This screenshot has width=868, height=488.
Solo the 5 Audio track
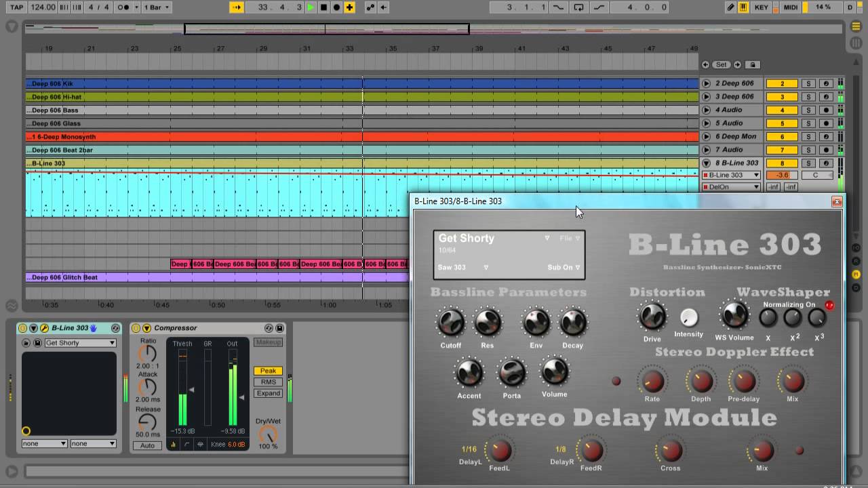tap(808, 123)
